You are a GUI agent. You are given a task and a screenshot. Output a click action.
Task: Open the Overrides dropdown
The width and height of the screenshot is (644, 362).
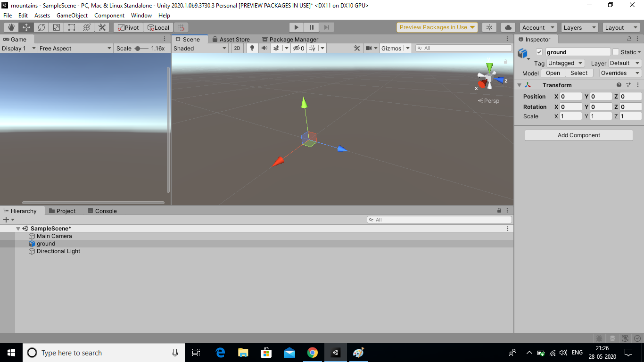click(620, 73)
